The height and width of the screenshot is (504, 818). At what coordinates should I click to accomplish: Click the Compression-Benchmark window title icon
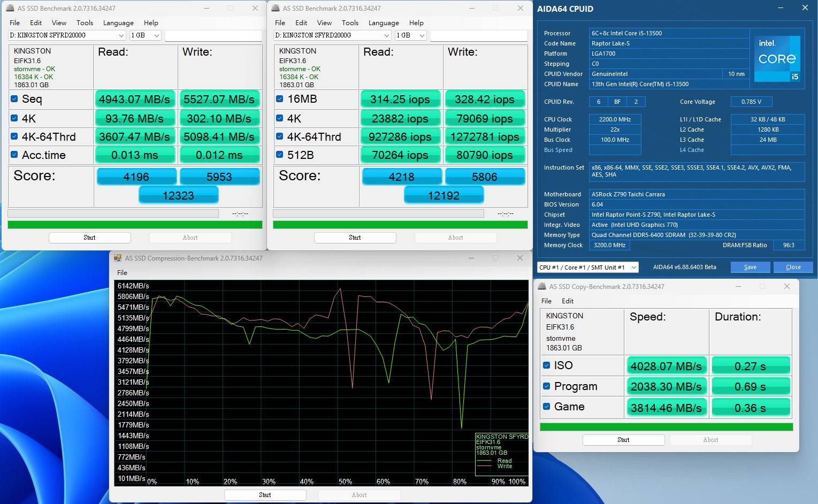118,258
